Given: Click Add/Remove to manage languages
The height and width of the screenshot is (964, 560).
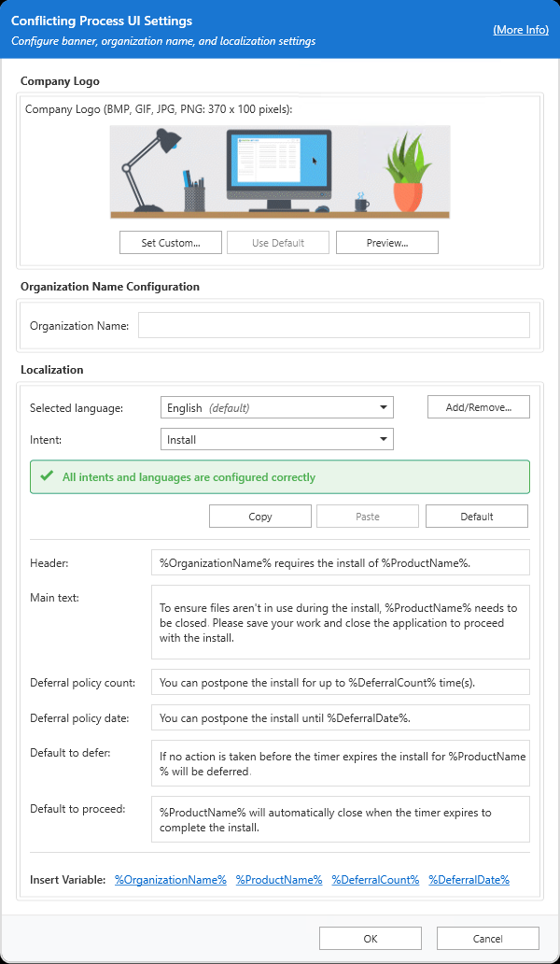Looking at the screenshot, I should pyautogui.click(x=478, y=406).
